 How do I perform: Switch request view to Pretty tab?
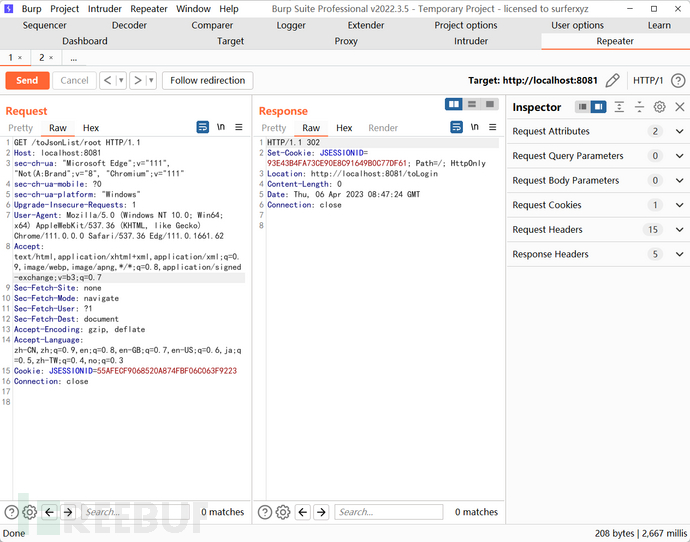click(x=21, y=128)
